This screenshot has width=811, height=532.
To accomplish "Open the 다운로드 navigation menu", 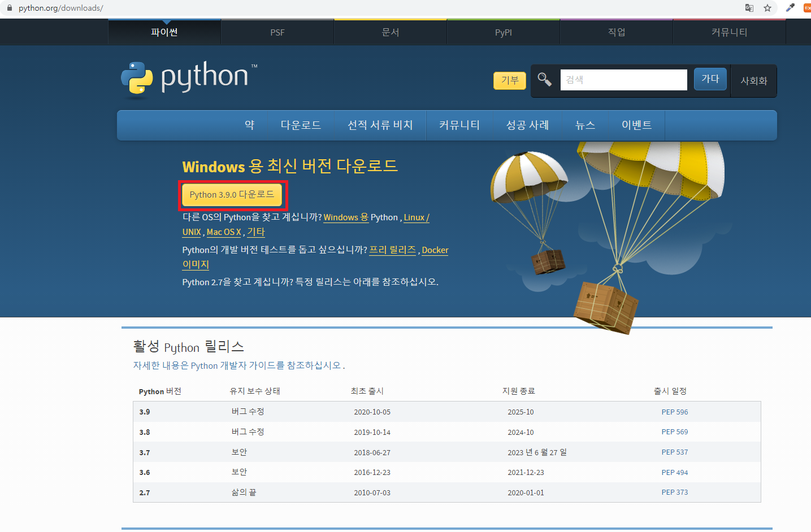I will pyautogui.click(x=301, y=125).
